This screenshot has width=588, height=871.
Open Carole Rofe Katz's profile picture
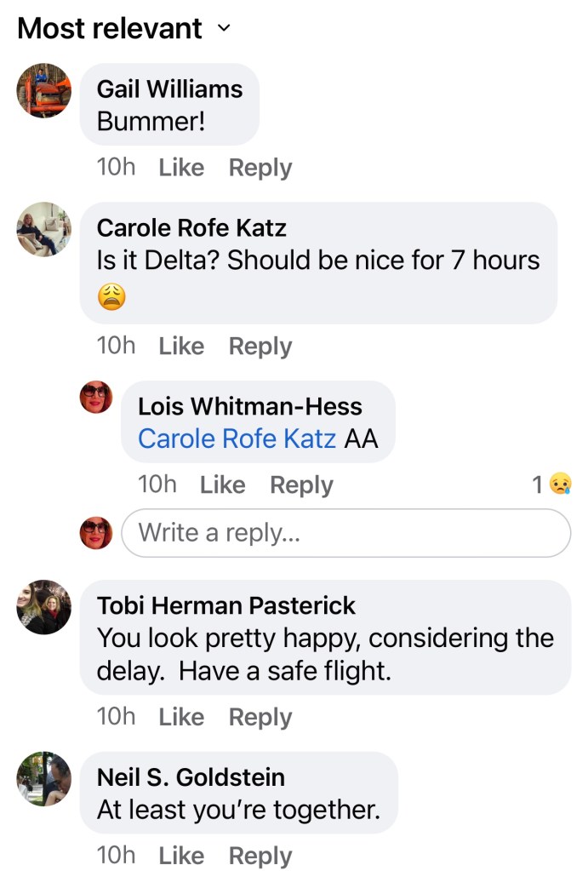[44, 229]
